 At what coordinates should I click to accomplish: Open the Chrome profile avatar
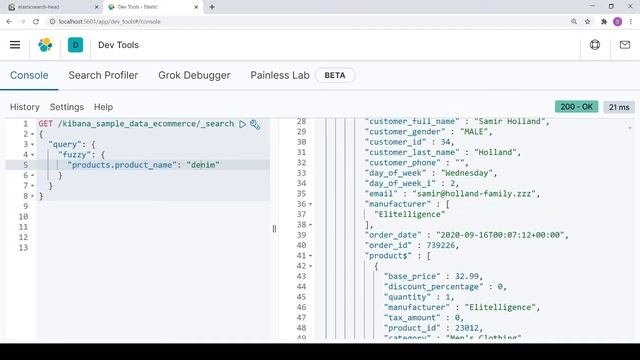(618, 22)
